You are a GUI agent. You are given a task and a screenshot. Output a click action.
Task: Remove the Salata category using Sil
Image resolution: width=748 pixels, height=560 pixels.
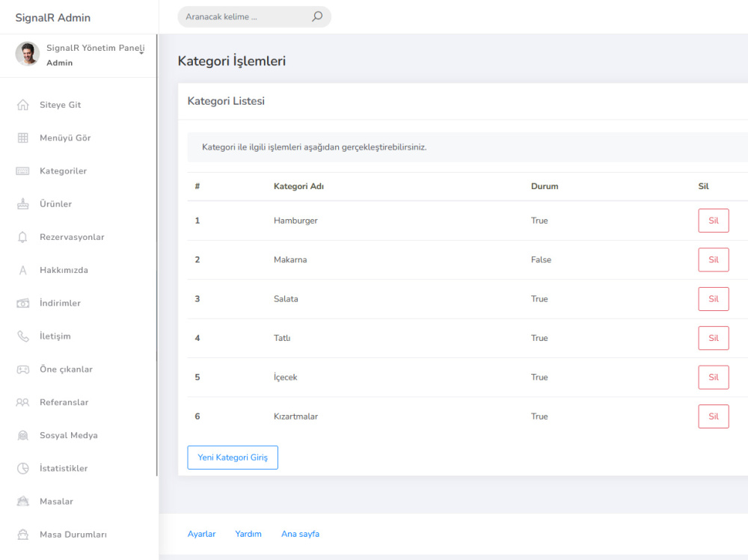(x=713, y=298)
